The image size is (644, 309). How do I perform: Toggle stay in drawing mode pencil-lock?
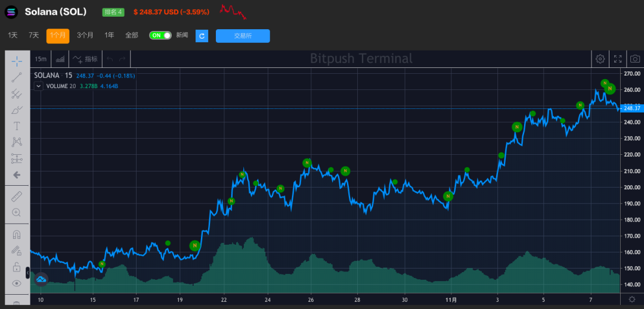17,251
